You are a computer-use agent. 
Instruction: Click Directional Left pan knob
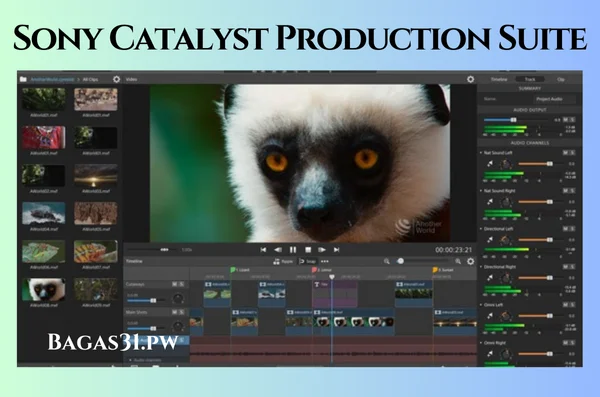(506, 240)
